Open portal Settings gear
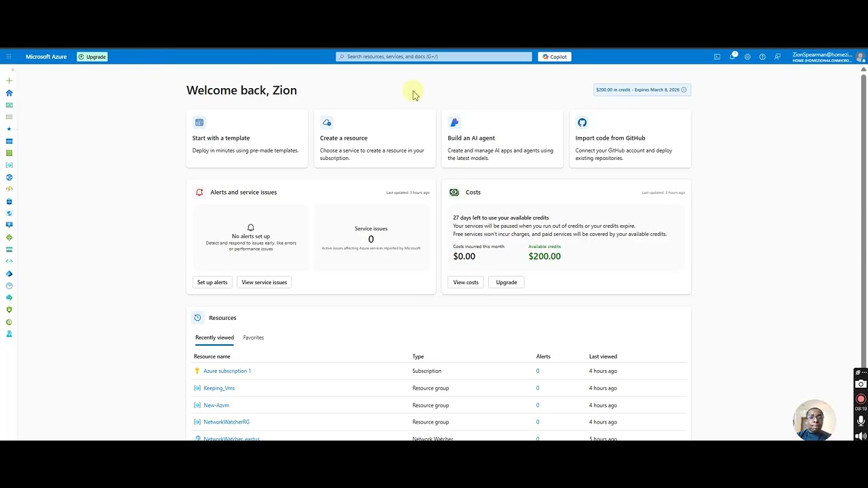The height and width of the screenshot is (488, 868). click(747, 57)
